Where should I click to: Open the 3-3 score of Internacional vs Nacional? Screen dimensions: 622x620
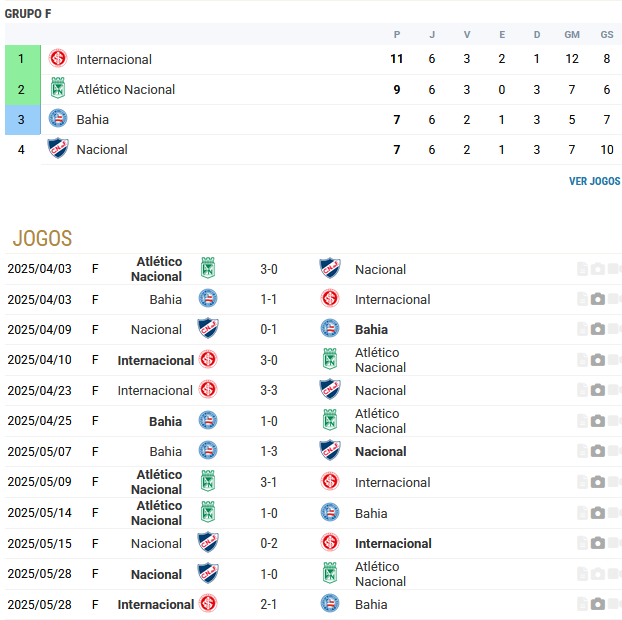coord(269,390)
